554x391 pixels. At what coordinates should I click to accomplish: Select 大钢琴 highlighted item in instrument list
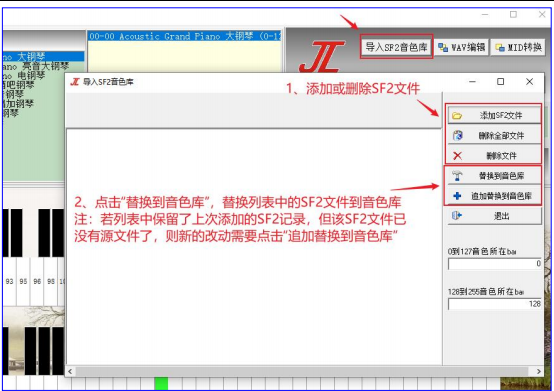coord(43,56)
